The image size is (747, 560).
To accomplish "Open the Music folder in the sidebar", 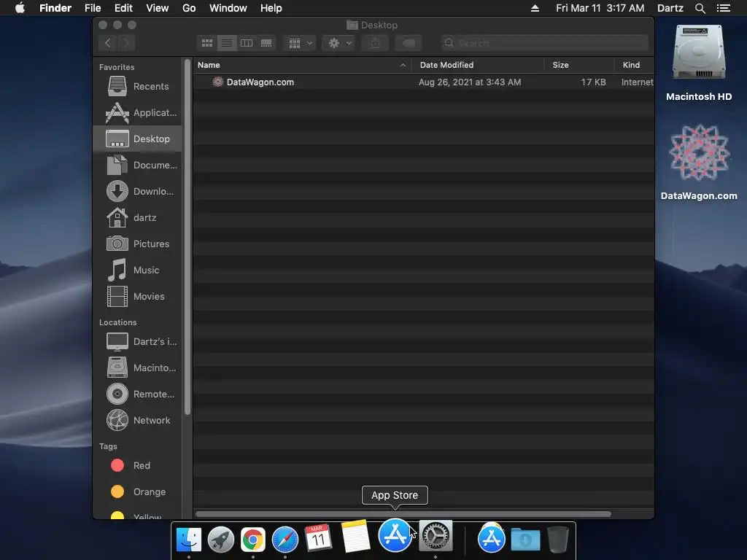I will coord(138,270).
